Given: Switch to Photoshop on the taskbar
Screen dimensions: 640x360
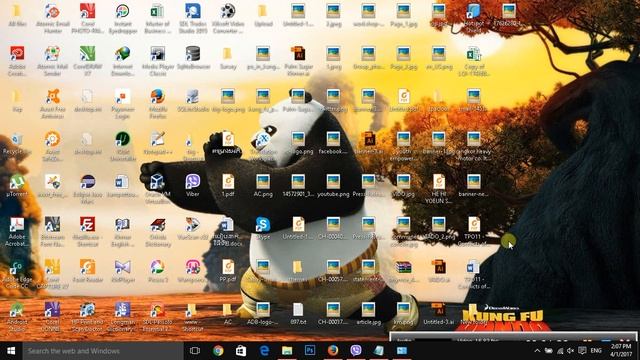Looking at the screenshot, I should pos(310,351).
